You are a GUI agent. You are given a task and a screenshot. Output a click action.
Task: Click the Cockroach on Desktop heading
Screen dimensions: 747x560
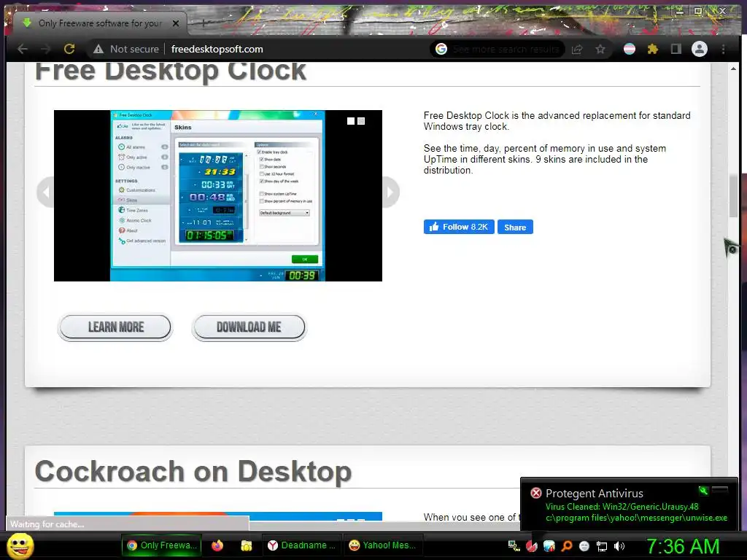pyautogui.click(x=193, y=472)
